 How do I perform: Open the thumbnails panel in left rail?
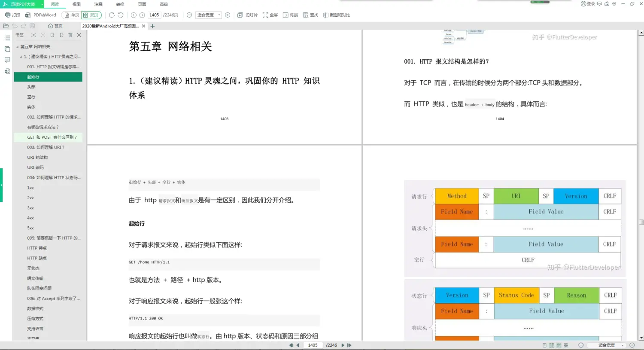point(7,49)
